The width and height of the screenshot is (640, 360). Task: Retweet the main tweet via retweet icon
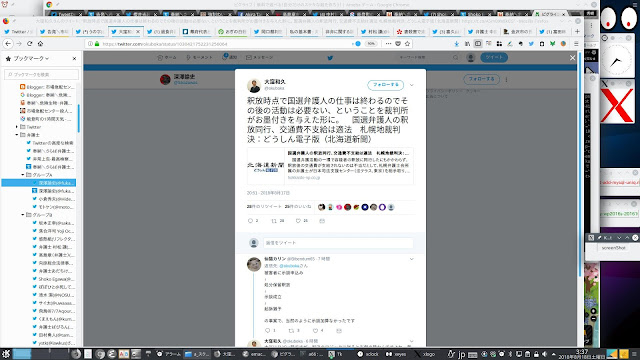[274, 221]
